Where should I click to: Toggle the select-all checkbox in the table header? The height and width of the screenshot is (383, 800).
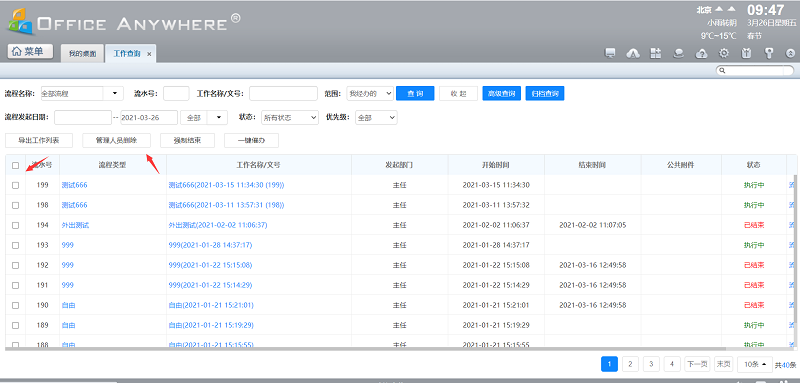coord(15,165)
